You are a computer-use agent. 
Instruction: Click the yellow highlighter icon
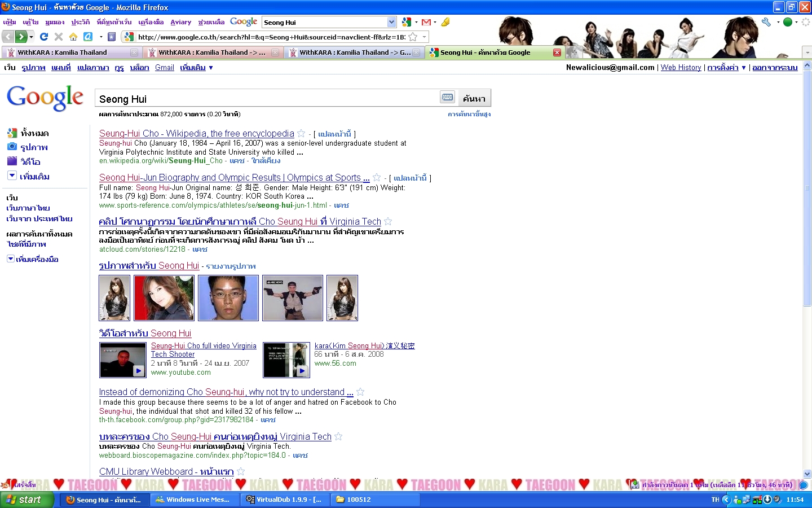445,22
